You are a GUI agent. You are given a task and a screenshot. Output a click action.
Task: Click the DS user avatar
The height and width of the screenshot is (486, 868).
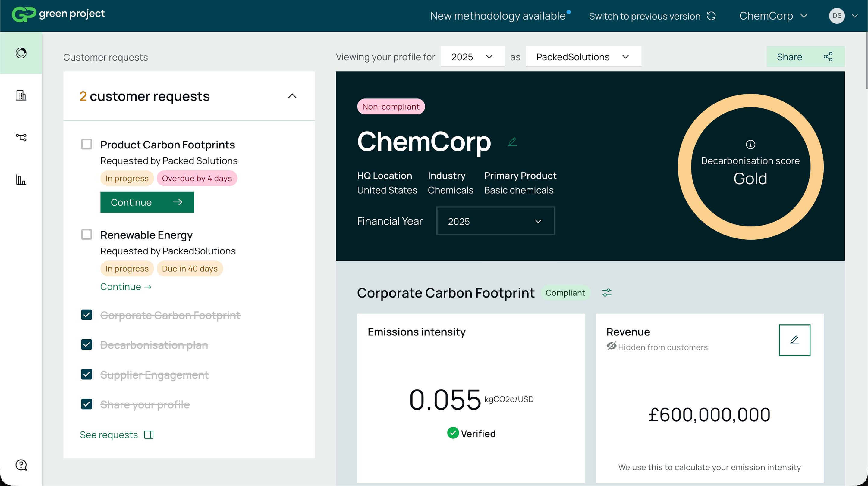[837, 16]
